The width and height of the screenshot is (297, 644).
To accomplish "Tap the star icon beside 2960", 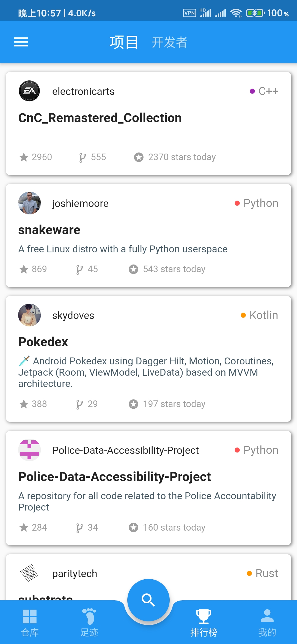I will (24, 157).
